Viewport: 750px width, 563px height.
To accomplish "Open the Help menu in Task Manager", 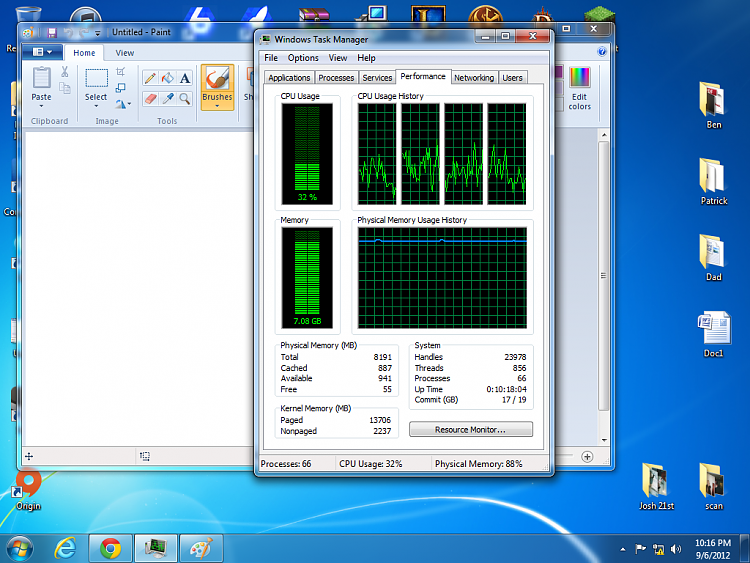I will tap(366, 58).
